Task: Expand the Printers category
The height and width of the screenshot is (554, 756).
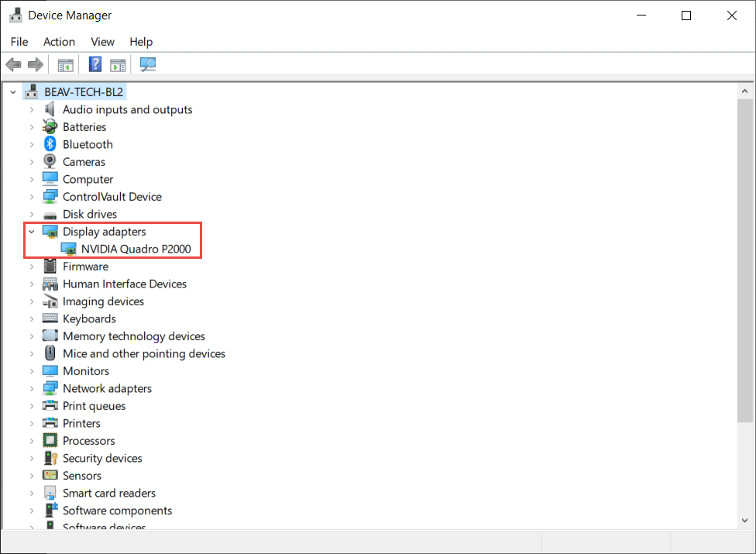Action: (32, 423)
